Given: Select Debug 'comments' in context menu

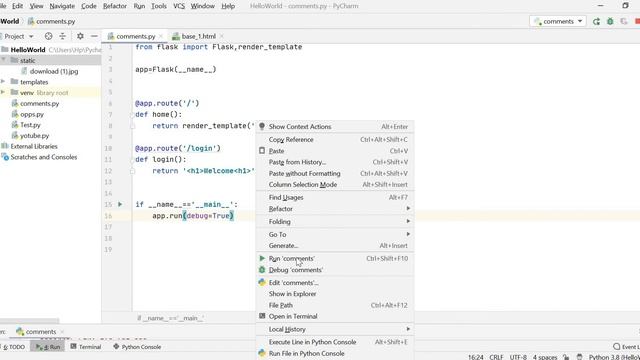Looking at the screenshot, I should [x=335, y=270].
